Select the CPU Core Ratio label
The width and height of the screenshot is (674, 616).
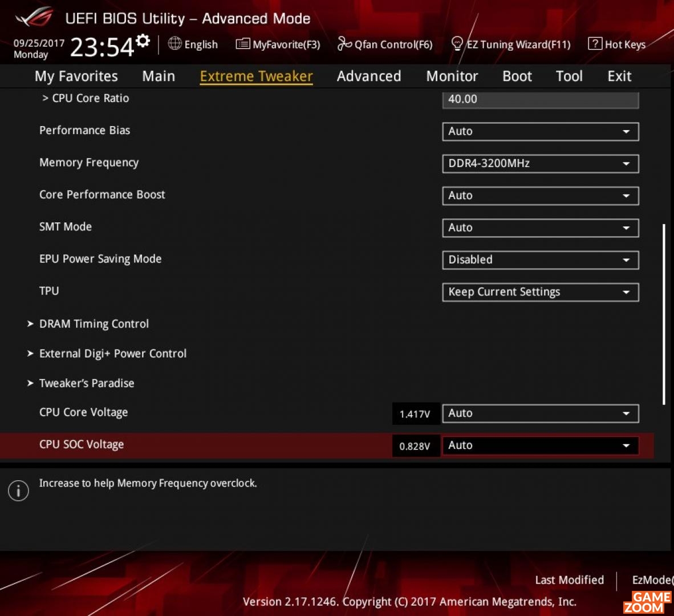point(90,99)
